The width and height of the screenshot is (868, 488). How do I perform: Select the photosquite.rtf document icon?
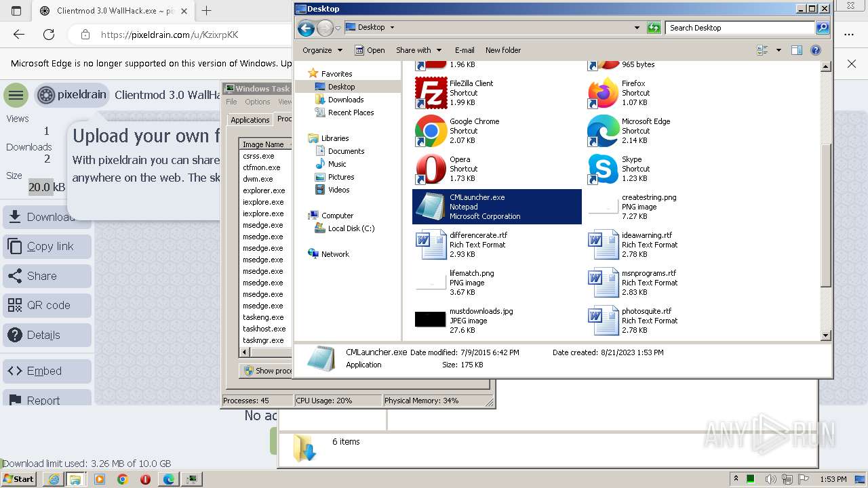coord(603,321)
